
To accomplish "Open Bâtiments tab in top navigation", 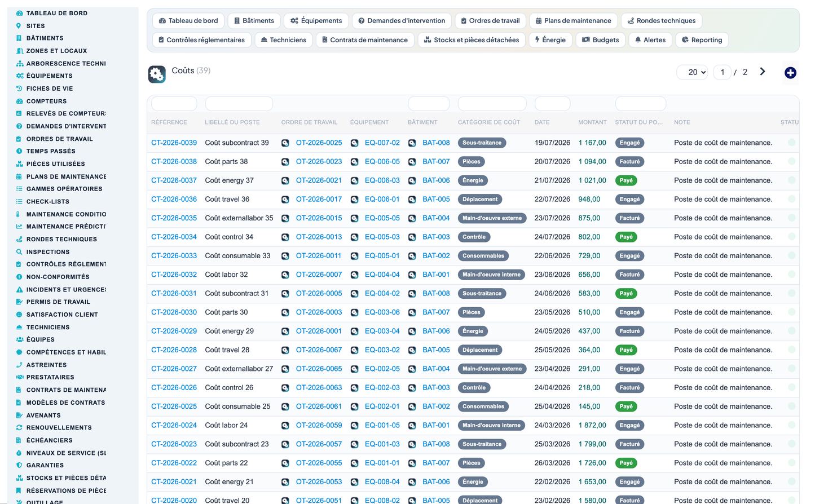I will pyautogui.click(x=254, y=21).
